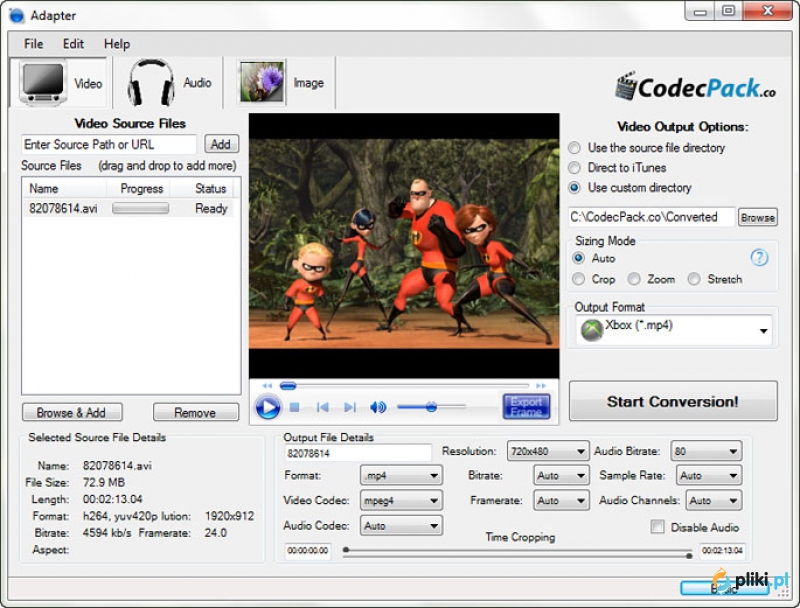
Task: Click Browse for output directory
Action: (758, 217)
